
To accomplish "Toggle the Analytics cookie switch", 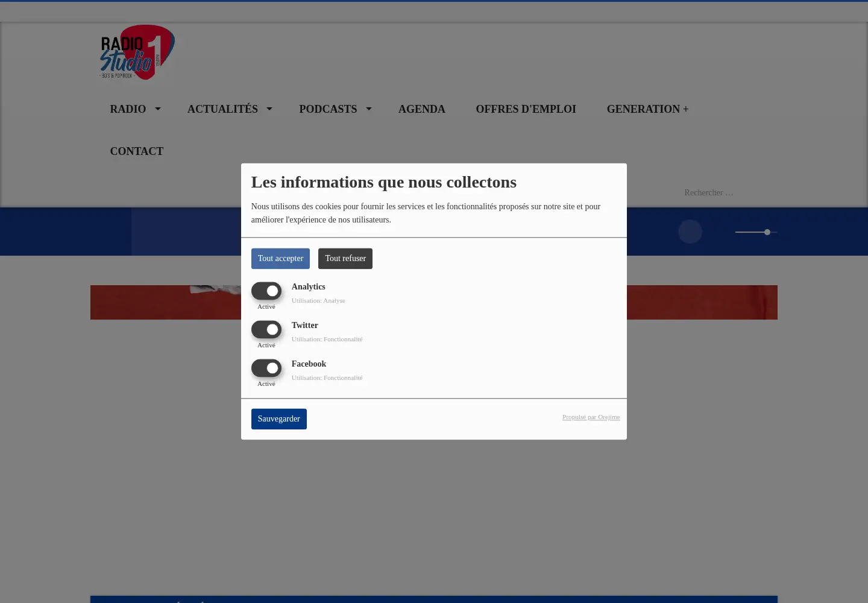I will pyautogui.click(x=266, y=291).
